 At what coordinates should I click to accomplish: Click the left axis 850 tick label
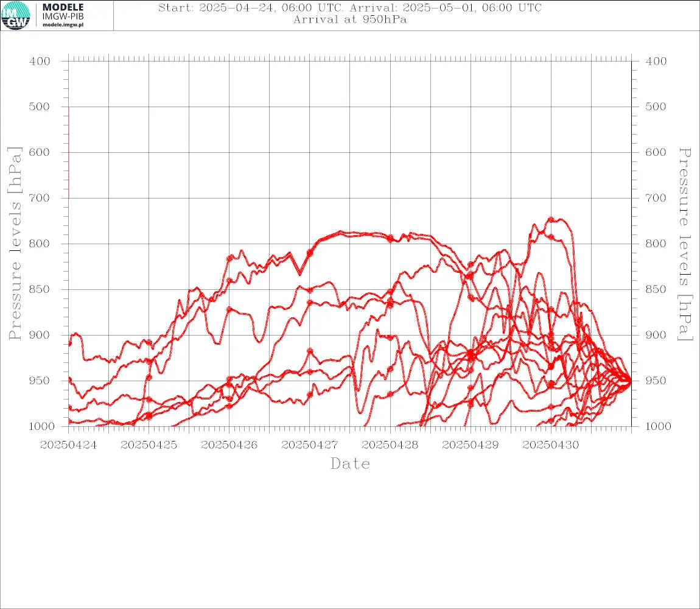pyautogui.click(x=40, y=289)
